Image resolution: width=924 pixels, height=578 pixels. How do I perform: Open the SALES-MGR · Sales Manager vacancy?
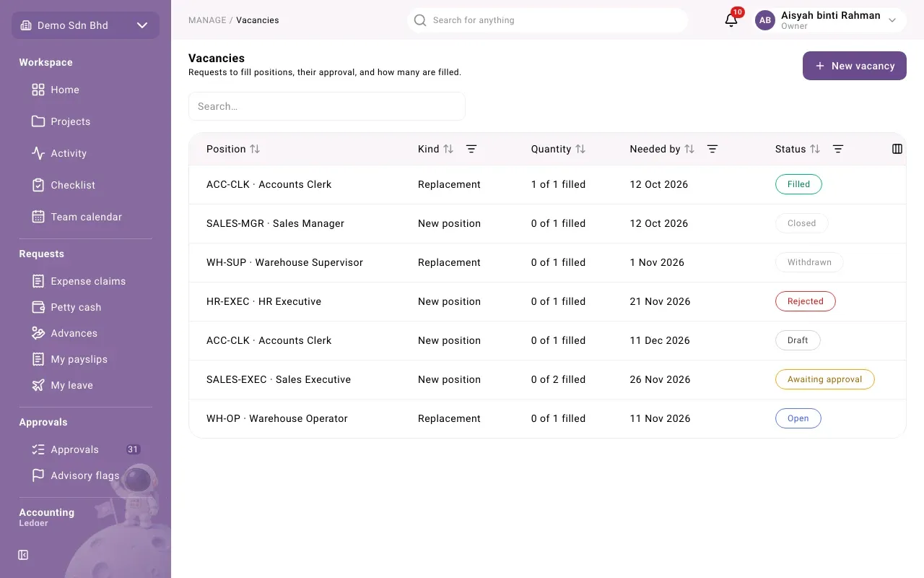(x=547, y=223)
